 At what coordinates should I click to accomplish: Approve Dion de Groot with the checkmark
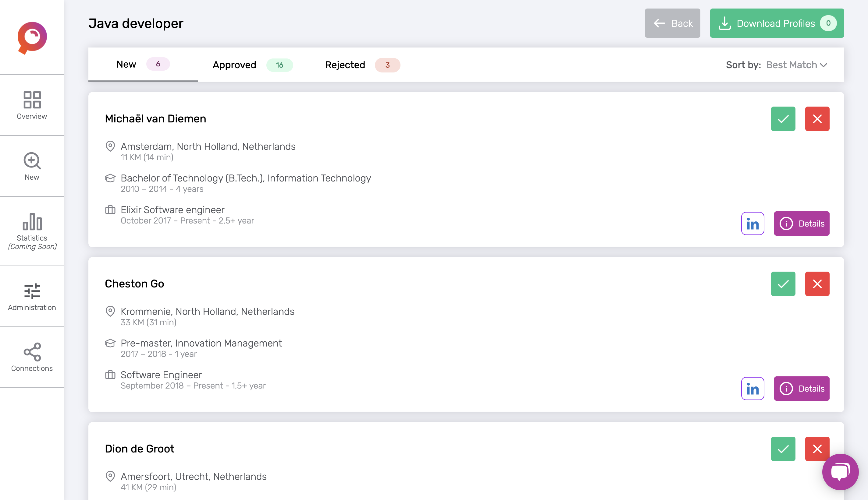click(784, 448)
